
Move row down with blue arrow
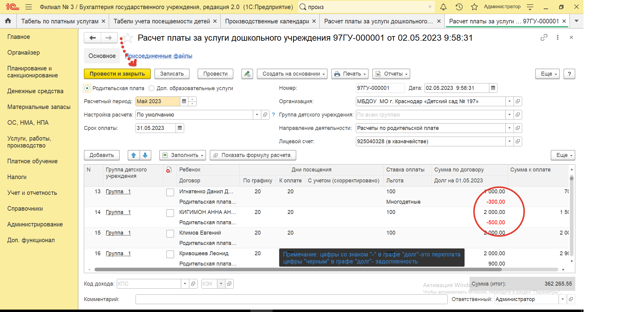[145, 155]
